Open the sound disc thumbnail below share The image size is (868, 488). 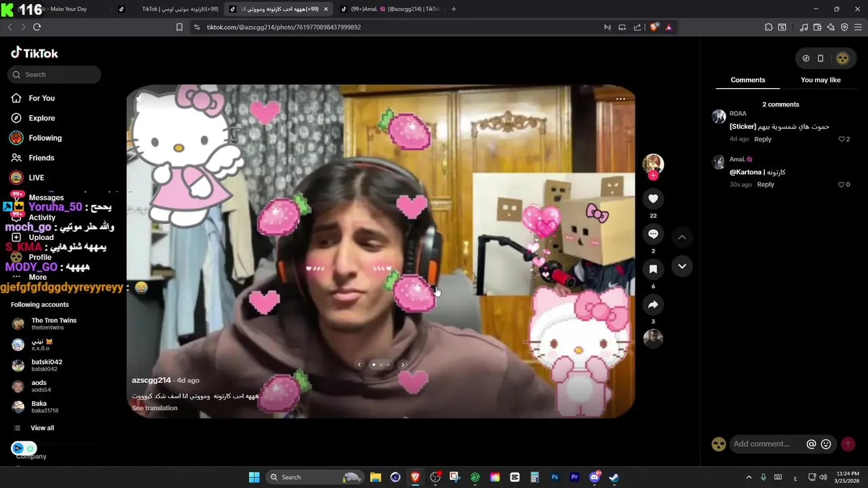click(653, 338)
